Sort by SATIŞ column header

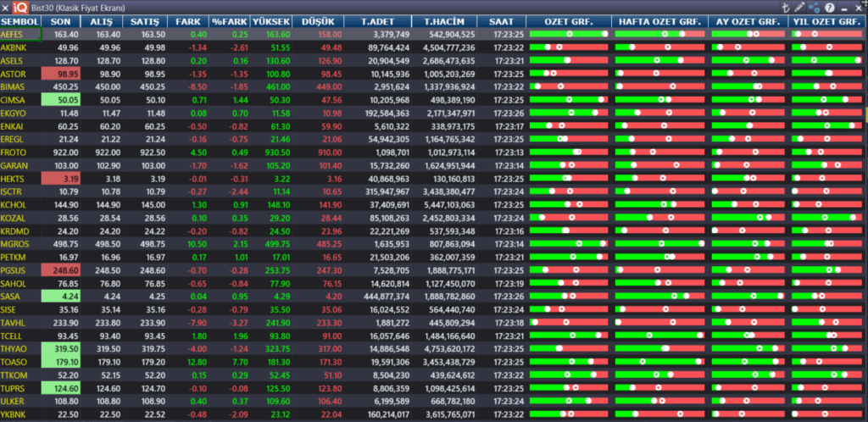(x=145, y=21)
